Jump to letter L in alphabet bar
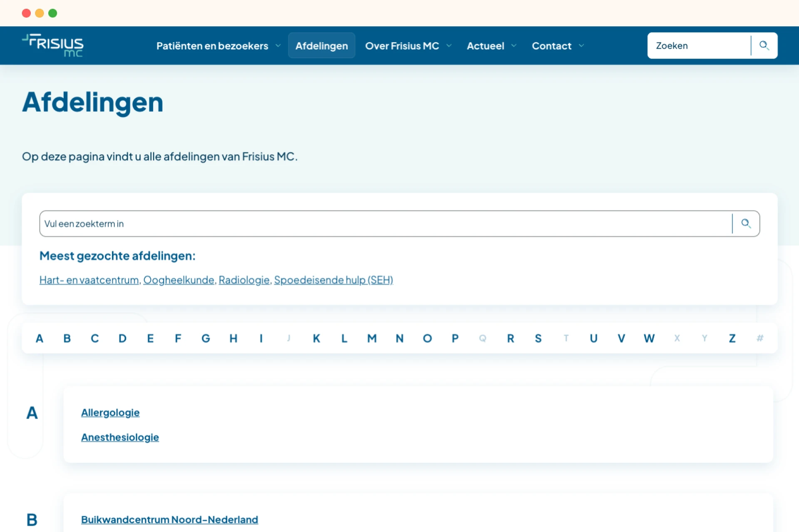The width and height of the screenshot is (799, 532). tap(344, 338)
